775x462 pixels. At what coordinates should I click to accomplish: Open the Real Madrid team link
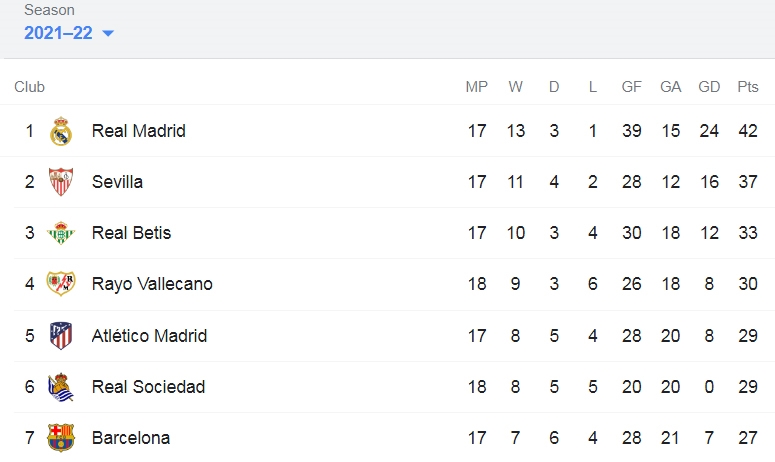click(x=139, y=131)
